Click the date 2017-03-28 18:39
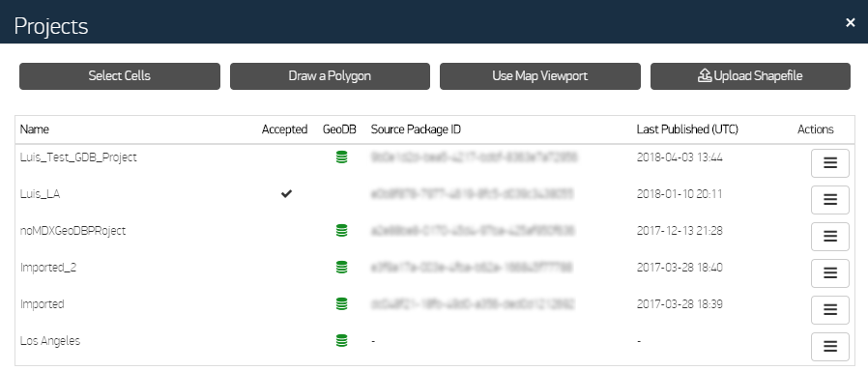Viewport: 868px width, 371px height. pyautogui.click(x=680, y=304)
